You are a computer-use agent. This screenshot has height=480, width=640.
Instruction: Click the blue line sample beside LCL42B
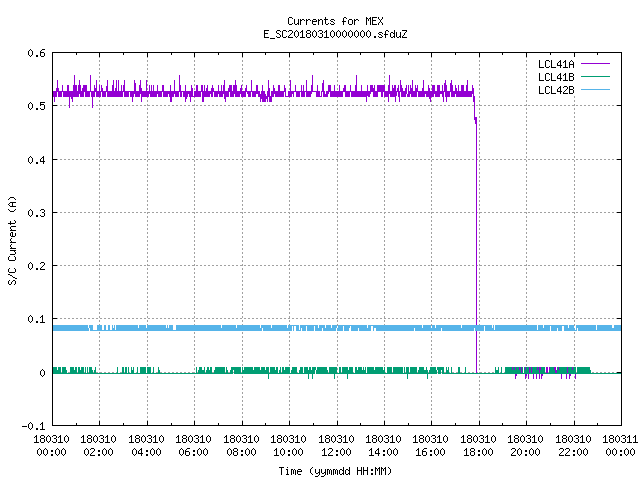click(x=595, y=89)
